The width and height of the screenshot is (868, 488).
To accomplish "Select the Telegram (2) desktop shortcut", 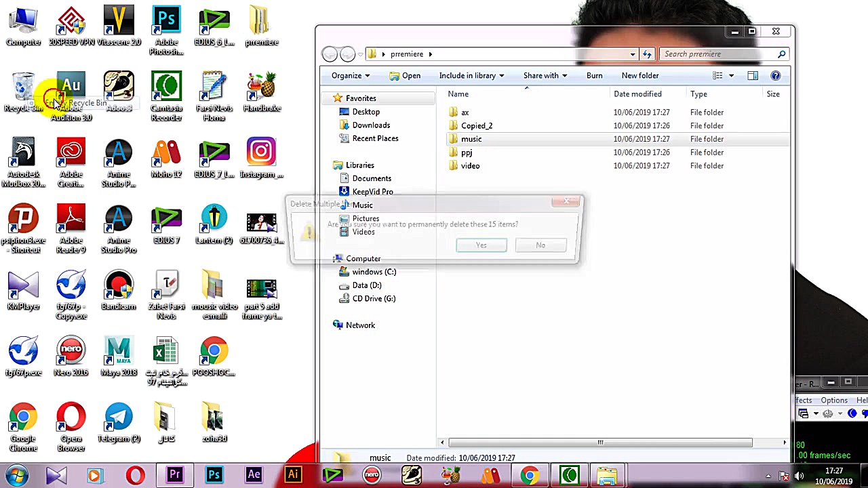I will point(119,423).
